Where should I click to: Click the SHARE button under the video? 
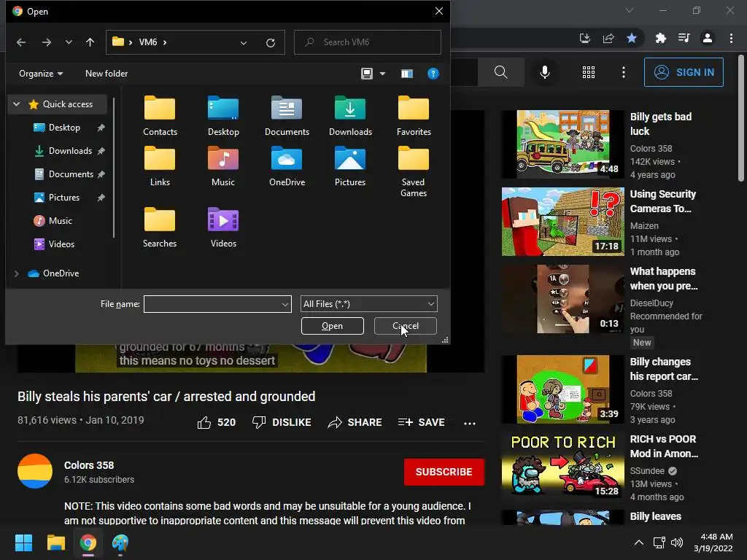pos(355,422)
